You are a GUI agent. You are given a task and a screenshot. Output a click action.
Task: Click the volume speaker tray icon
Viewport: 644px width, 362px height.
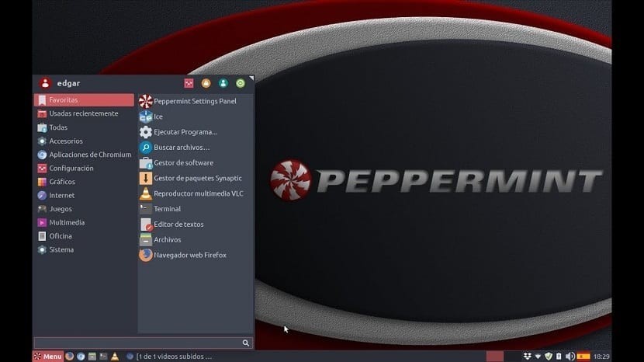[x=570, y=357]
